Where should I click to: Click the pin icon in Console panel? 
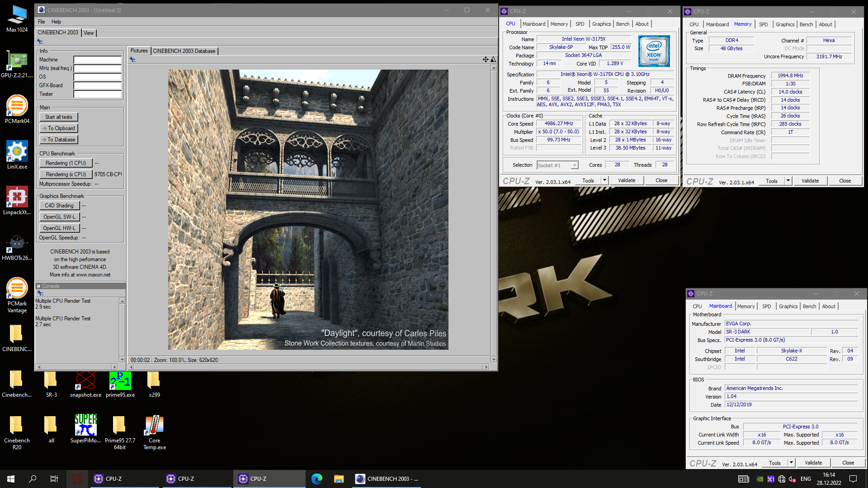(x=40, y=293)
